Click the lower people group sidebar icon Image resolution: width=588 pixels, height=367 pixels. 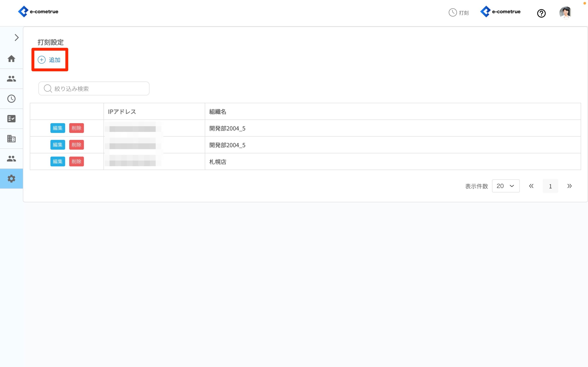point(11,158)
